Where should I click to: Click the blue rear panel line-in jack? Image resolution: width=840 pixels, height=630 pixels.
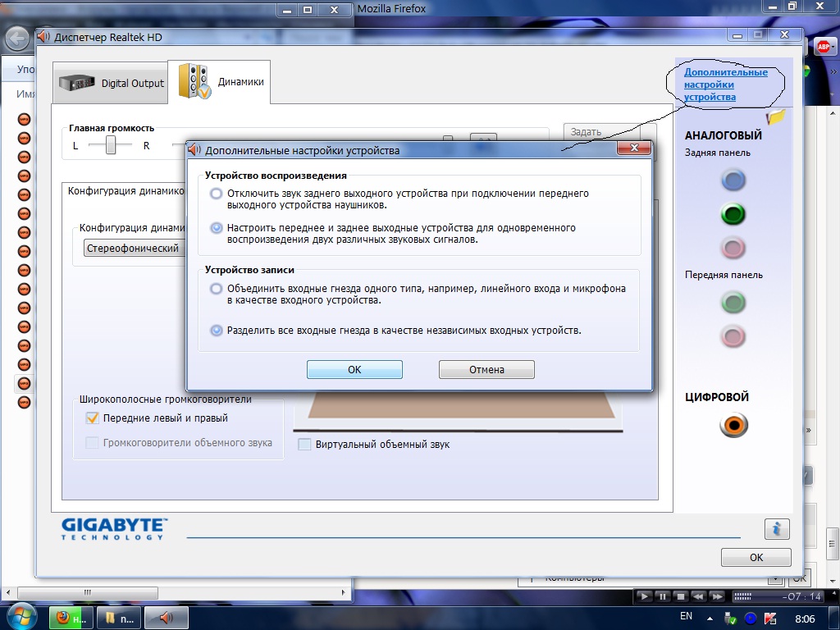733,180
